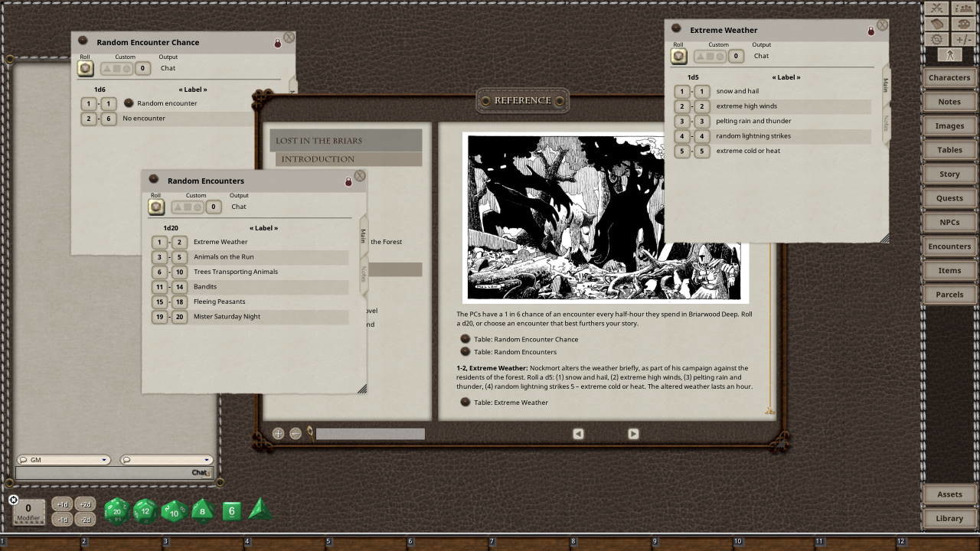Image resolution: width=980 pixels, height=551 pixels.
Task: Toggle the lock on Random Encounter Chance window
Action: coord(277,44)
